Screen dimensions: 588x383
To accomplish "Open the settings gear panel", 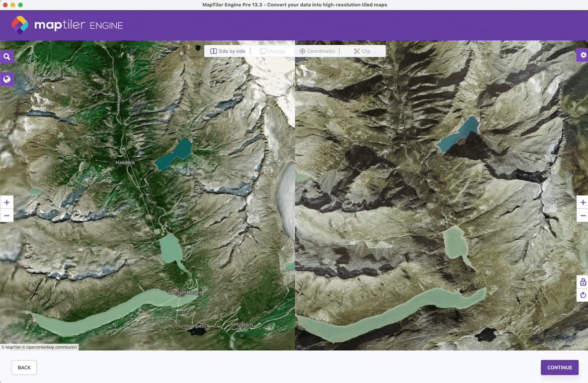I will pos(583,55).
